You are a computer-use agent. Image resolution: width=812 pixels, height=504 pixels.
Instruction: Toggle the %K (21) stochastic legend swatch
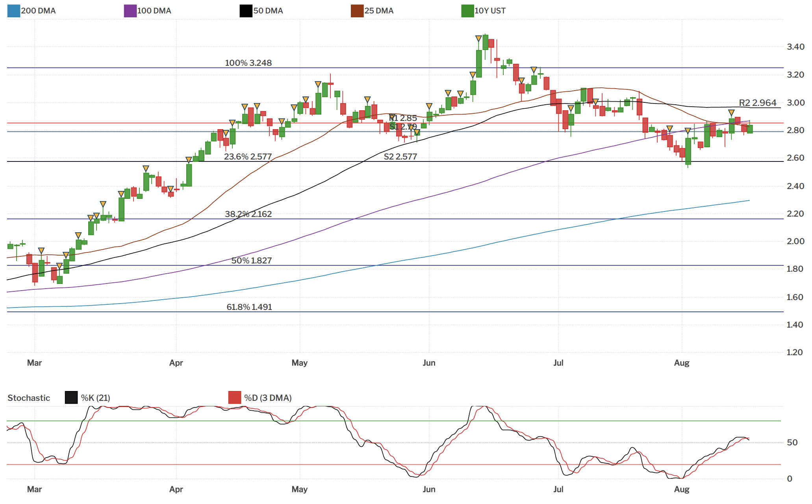tap(71, 398)
